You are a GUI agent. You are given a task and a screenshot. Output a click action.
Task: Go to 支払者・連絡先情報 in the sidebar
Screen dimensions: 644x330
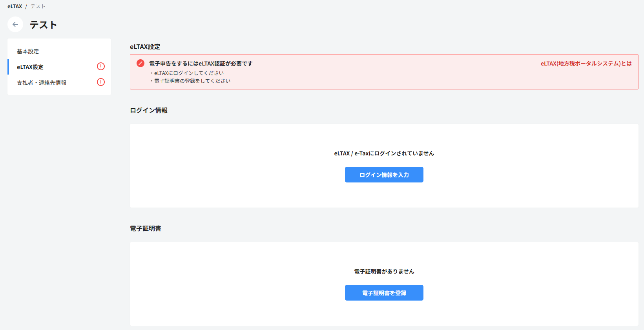(x=42, y=83)
